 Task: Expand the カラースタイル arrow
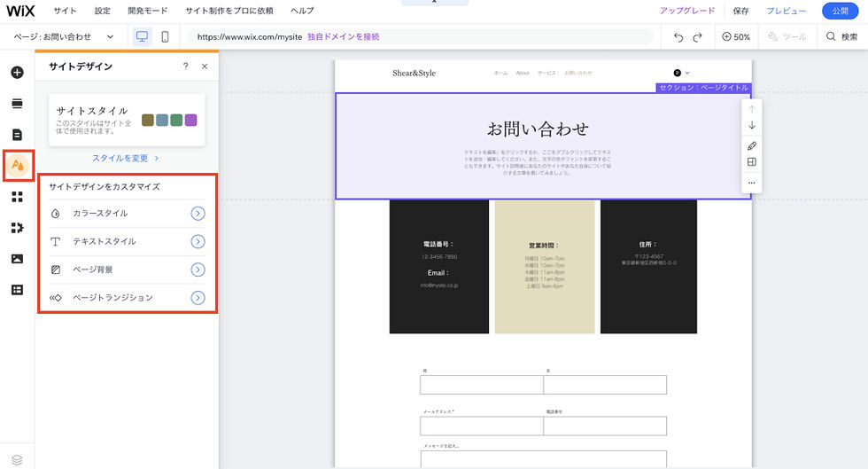coord(198,214)
